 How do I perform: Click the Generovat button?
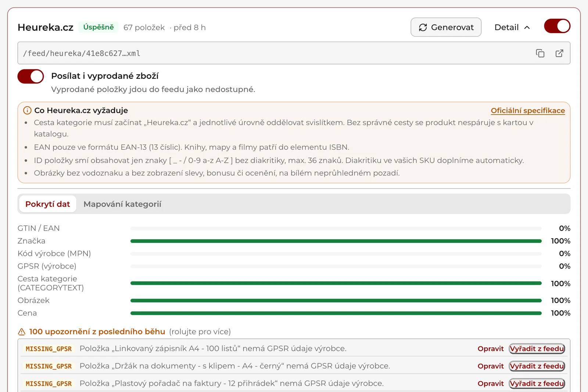446,27
